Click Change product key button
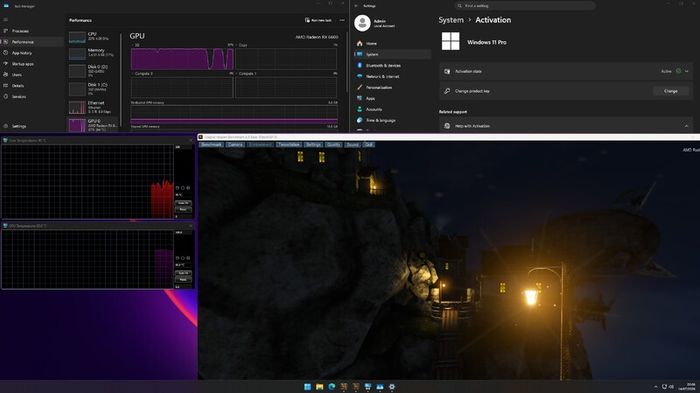 coord(671,91)
